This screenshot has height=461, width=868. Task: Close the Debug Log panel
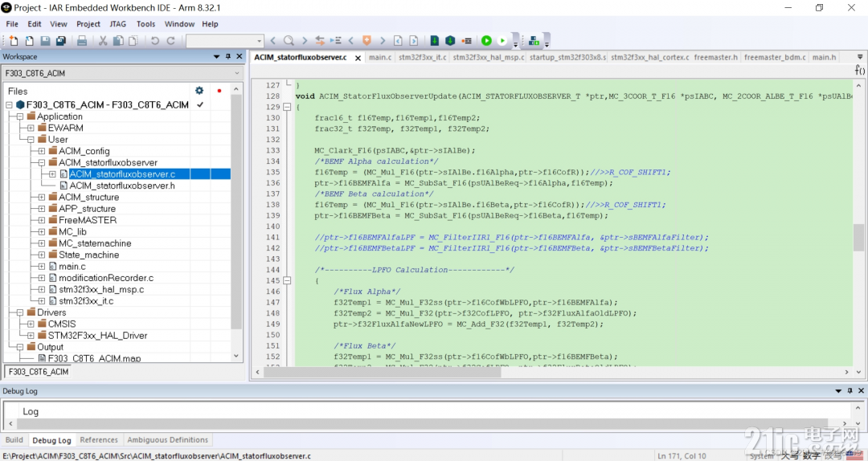coord(861,390)
